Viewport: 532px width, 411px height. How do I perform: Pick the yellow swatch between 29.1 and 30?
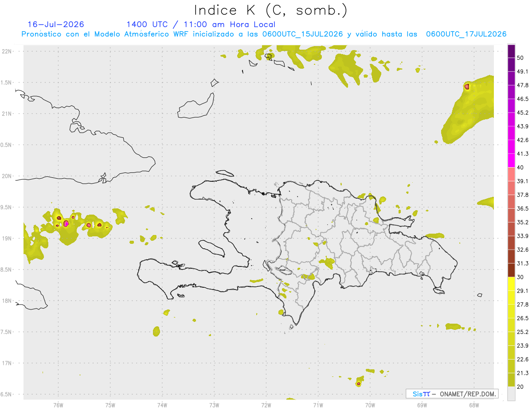(511, 284)
